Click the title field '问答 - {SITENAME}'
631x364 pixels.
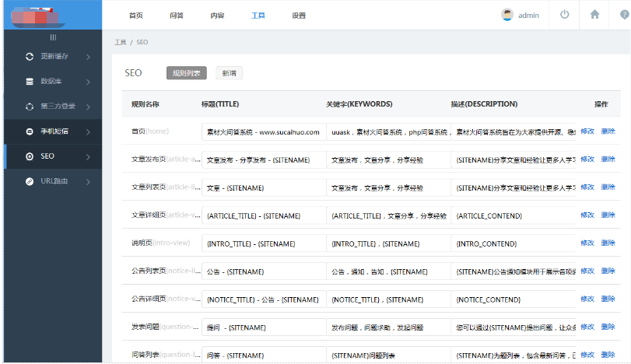[x=264, y=355]
